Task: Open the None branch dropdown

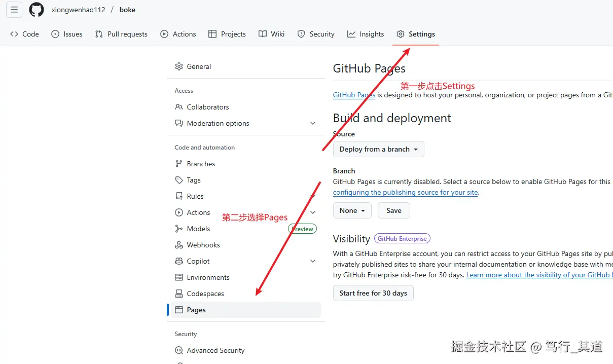Action: tap(352, 210)
